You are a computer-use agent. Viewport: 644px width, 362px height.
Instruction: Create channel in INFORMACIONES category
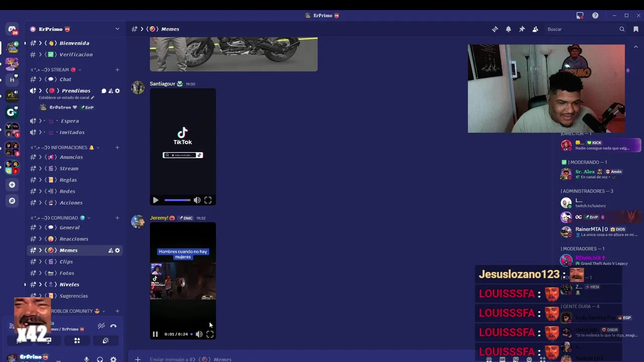(117, 148)
